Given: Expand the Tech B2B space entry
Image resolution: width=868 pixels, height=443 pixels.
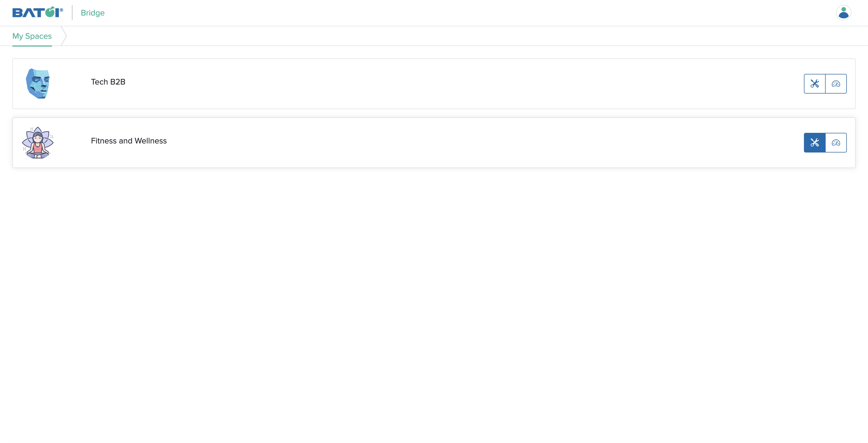Looking at the screenshot, I should [x=108, y=81].
